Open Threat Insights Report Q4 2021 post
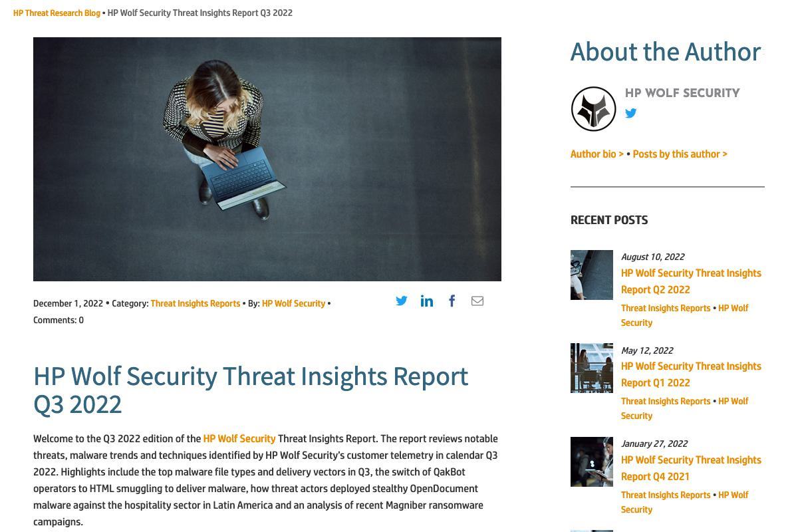Image resolution: width=798 pixels, height=532 pixels. pyautogui.click(x=691, y=468)
